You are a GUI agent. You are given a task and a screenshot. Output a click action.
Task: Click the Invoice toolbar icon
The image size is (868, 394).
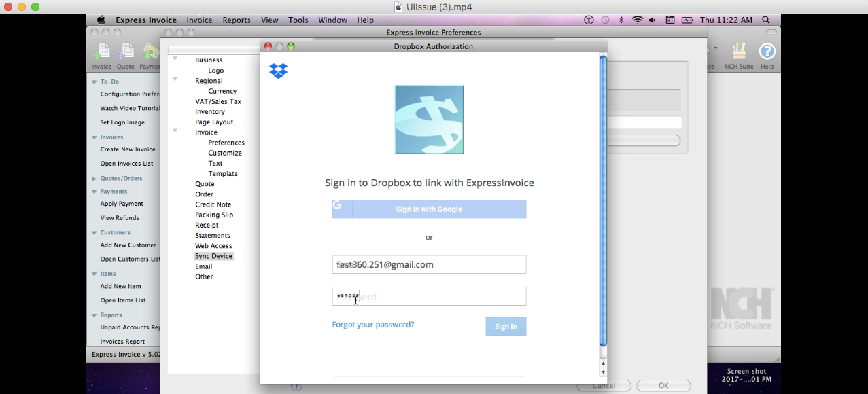click(x=101, y=56)
